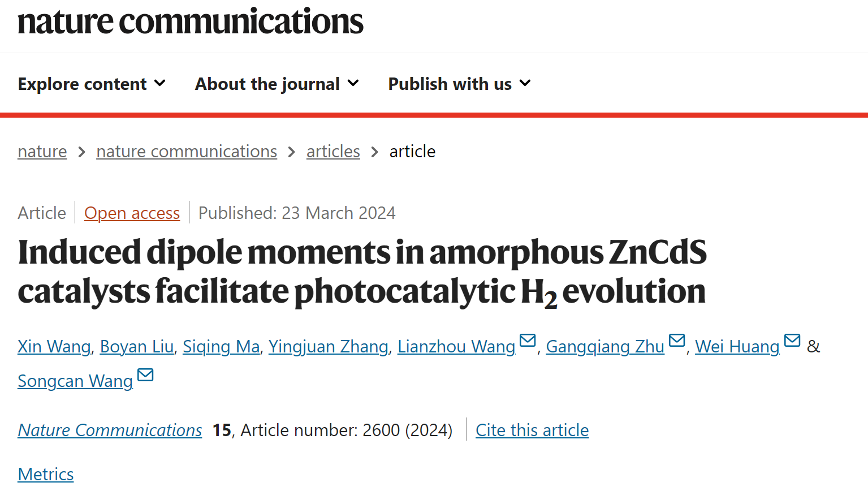Click the email envelope icon beside Lianzhou Wang
Screen dimensions: 868x491
tap(528, 340)
